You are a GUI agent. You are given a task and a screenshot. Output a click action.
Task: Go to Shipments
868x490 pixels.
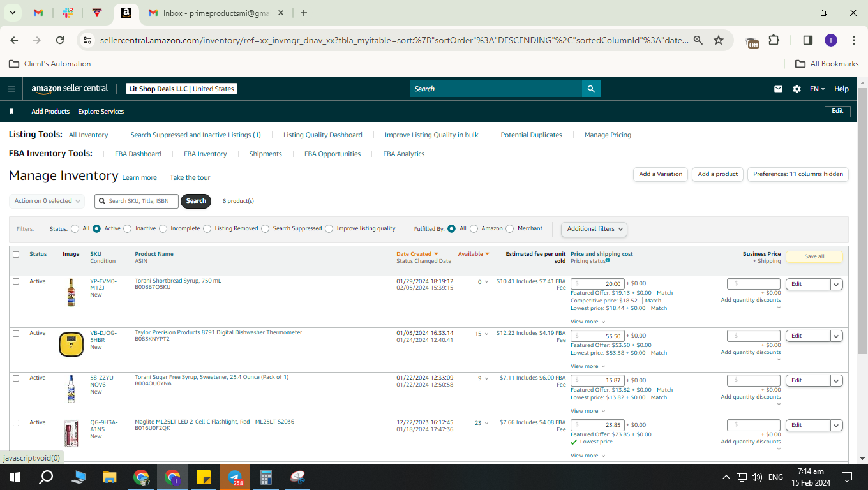point(266,154)
